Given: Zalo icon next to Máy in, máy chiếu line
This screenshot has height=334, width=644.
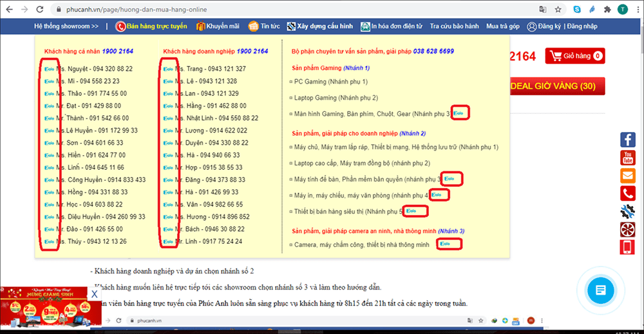Looking at the screenshot, I should 436,194.
